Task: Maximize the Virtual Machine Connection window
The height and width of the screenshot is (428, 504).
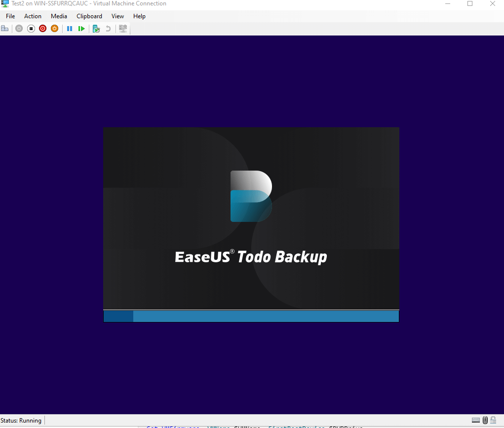Action: pos(470,3)
